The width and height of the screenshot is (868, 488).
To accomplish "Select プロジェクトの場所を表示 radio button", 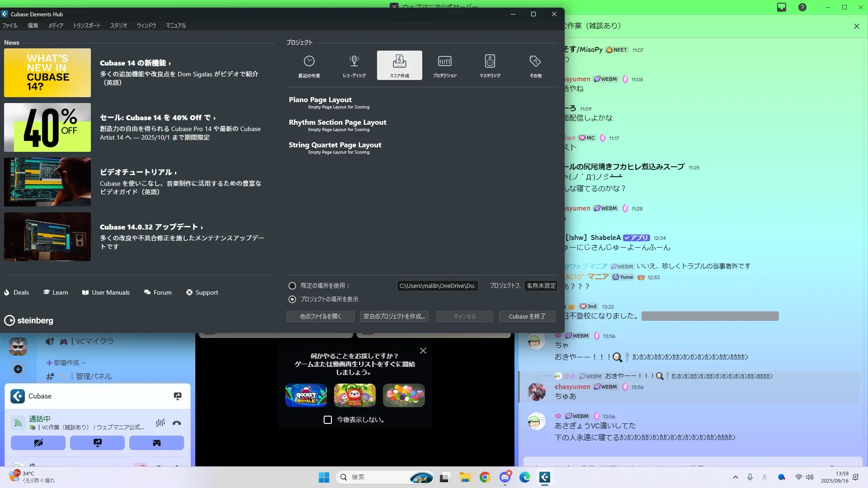I will pyautogui.click(x=292, y=300).
